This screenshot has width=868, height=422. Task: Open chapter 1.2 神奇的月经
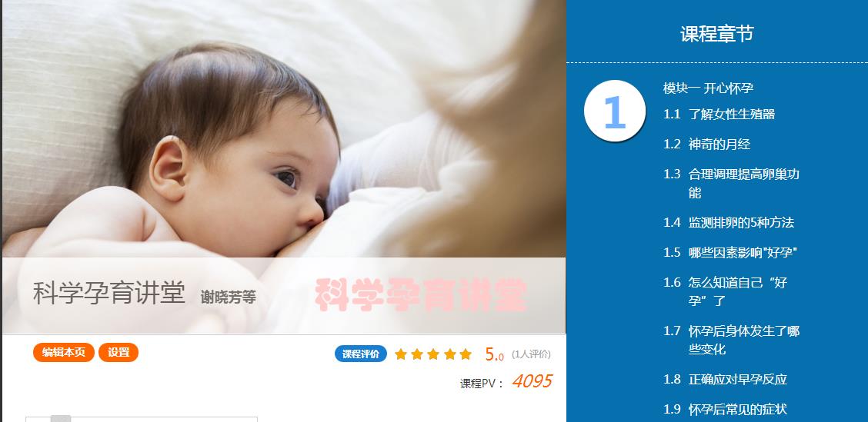707,144
